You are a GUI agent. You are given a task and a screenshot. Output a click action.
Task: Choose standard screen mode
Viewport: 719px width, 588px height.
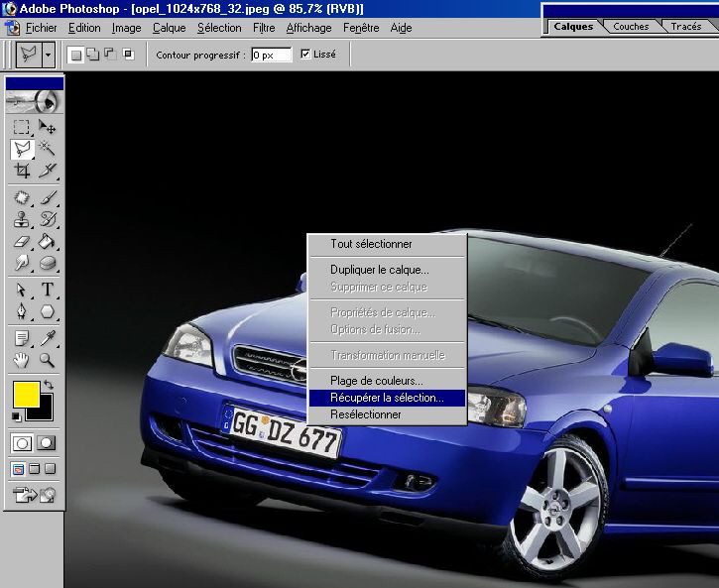point(18,469)
